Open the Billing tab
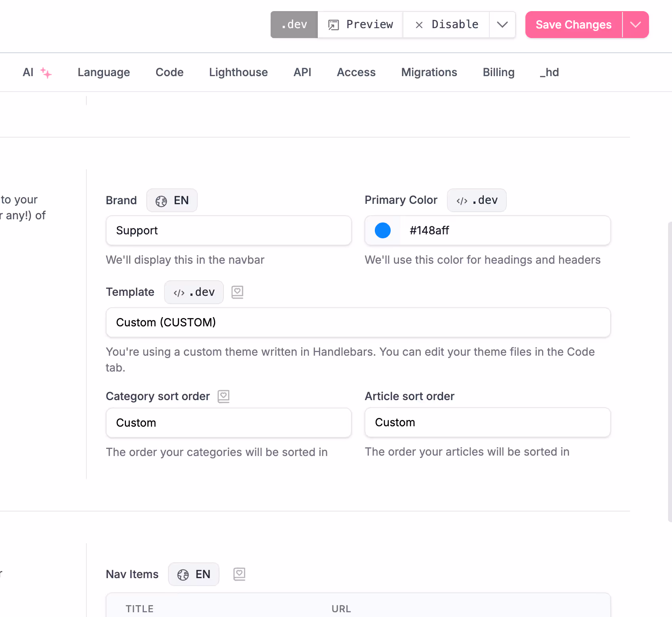 click(498, 72)
